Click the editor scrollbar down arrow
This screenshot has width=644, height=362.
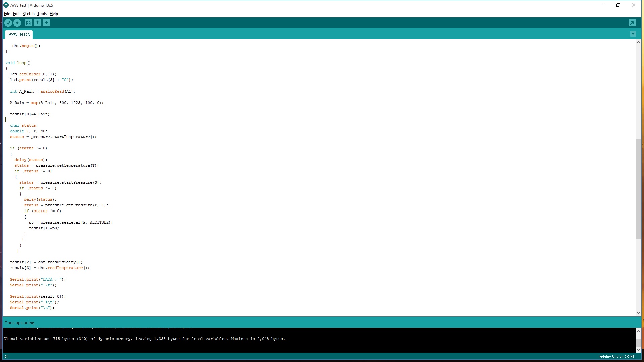638,313
